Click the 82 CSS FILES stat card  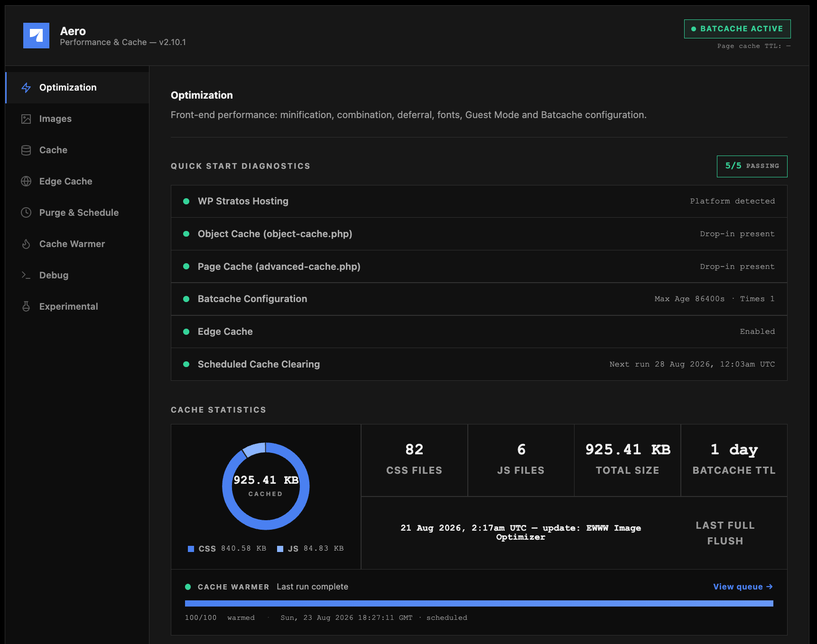(x=414, y=460)
